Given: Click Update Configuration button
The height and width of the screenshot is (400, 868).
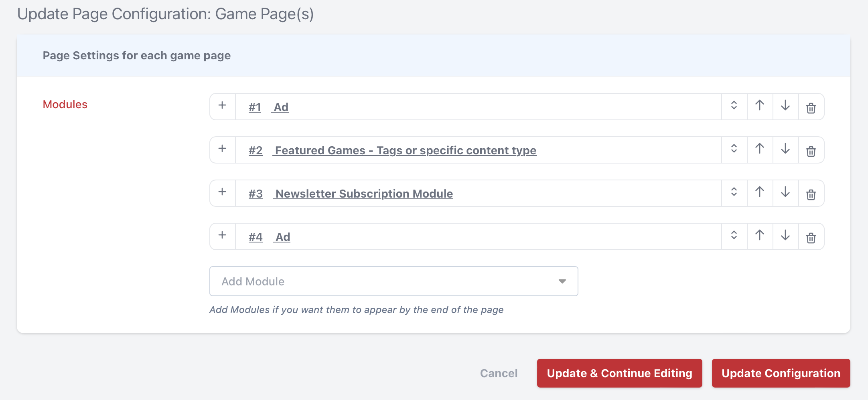Looking at the screenshot, I should point(781,373).
